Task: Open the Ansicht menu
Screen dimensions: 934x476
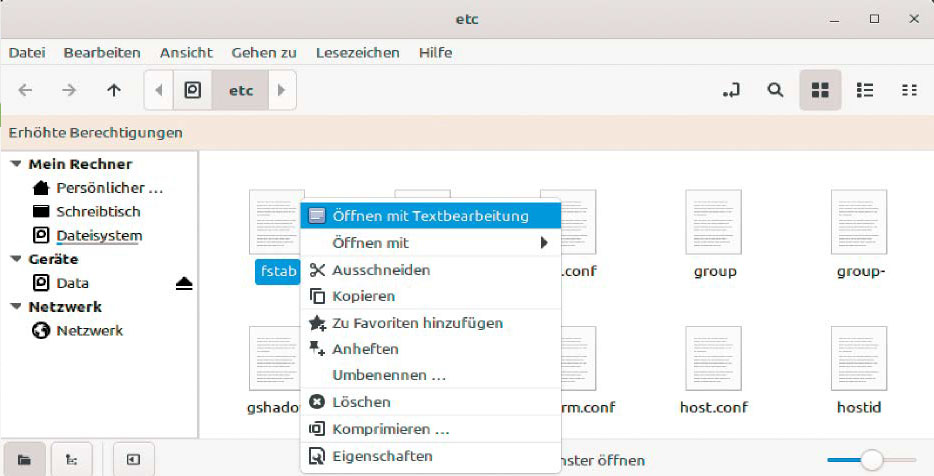Action: pos(186,52)
